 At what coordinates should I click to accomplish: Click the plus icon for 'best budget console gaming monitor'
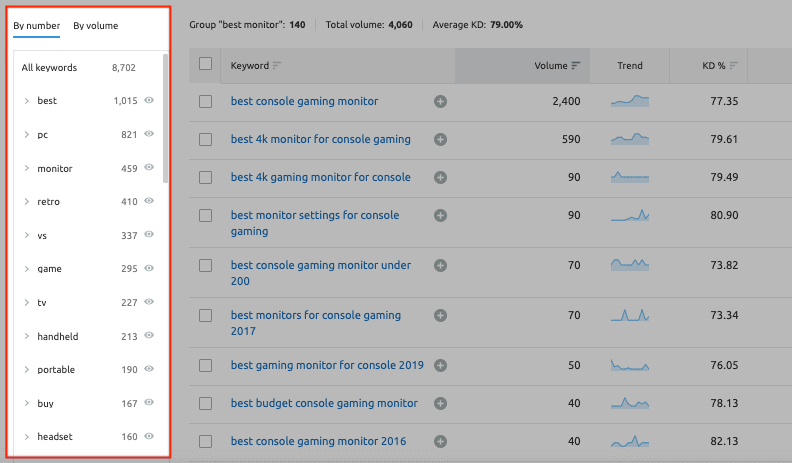click(440, 403)
